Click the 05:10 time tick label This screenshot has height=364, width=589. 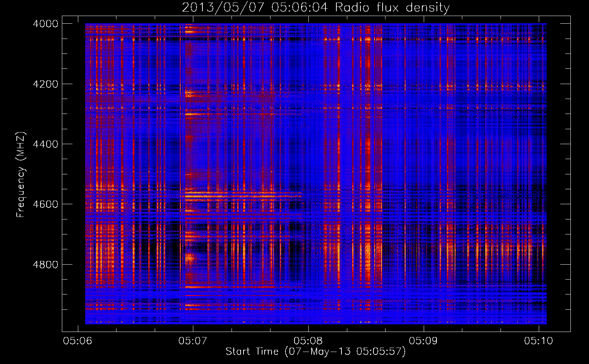(x=539, y=341)
